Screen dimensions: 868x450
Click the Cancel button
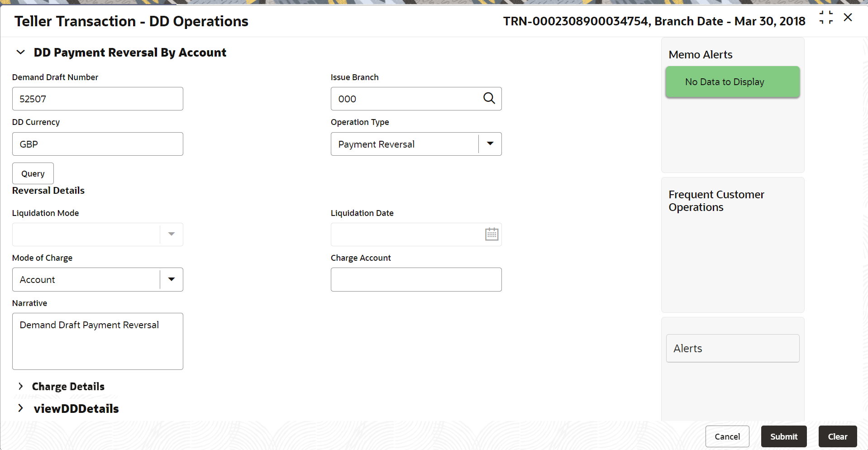coord(727,436)
